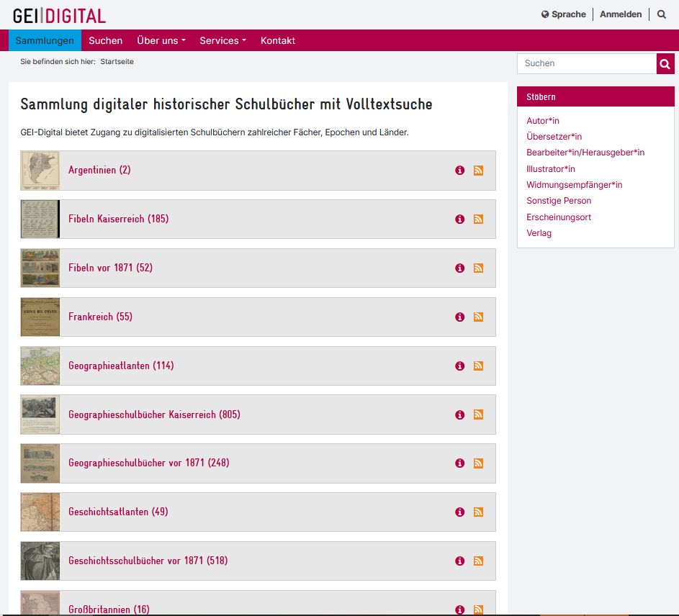Image resolution: width=679 pixels, height=616 pixels.
Task: Open RSS feed for Geschichtsatlanten
Action: pyautogui.click(x=479, y=512)
